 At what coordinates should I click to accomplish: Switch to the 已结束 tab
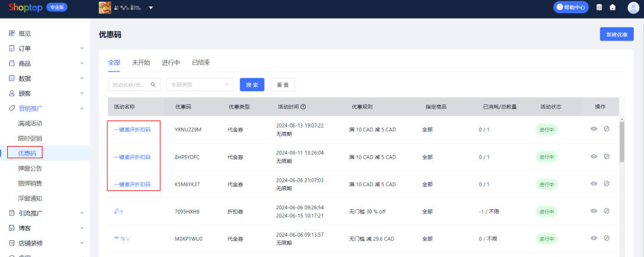(200, 62)
